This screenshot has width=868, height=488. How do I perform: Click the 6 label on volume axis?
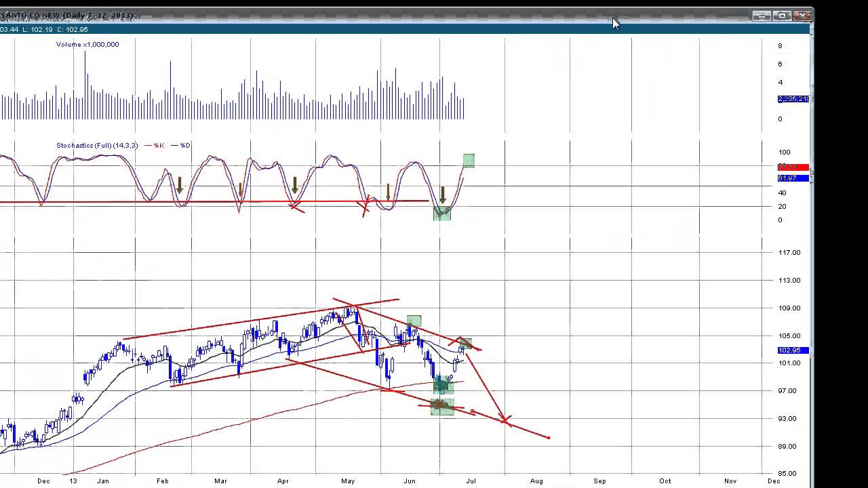[x=781, y=64]
